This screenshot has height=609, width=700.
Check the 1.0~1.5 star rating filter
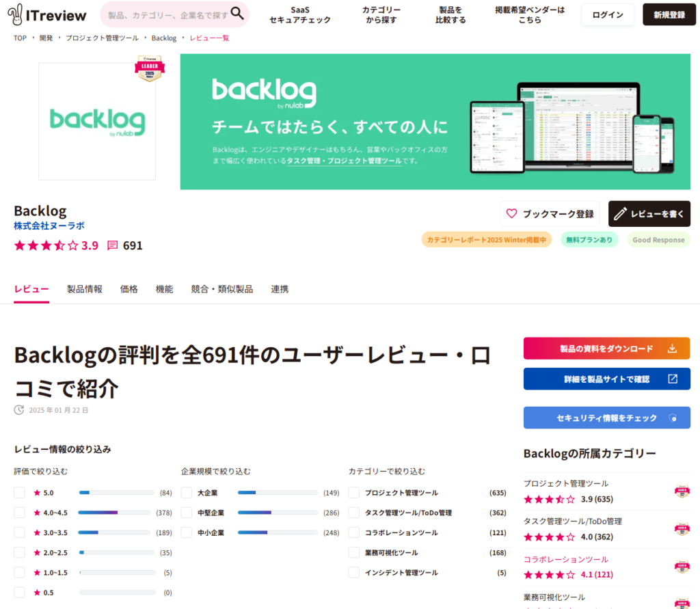tap(20, 572)
